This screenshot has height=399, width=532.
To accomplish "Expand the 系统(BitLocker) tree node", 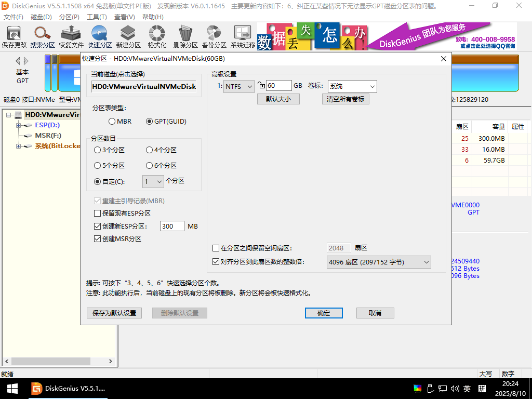I will click(x=18, y=146).
